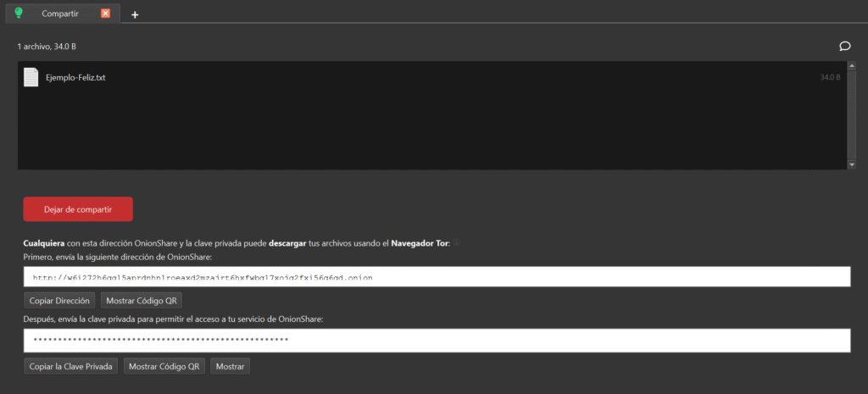Show QR code for the OnionShare address
The image size is (868, 394).
(x=142, y=301)
